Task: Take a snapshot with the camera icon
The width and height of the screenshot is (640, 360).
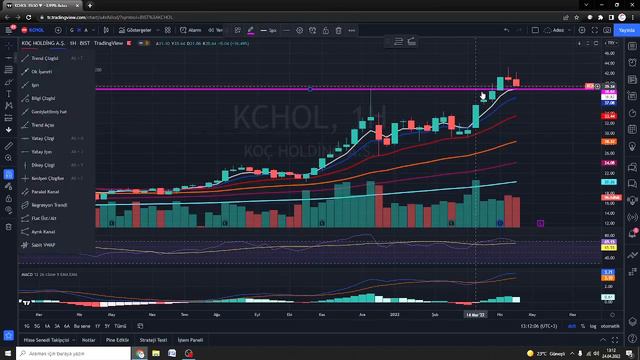Action: [x=607, y=30]
